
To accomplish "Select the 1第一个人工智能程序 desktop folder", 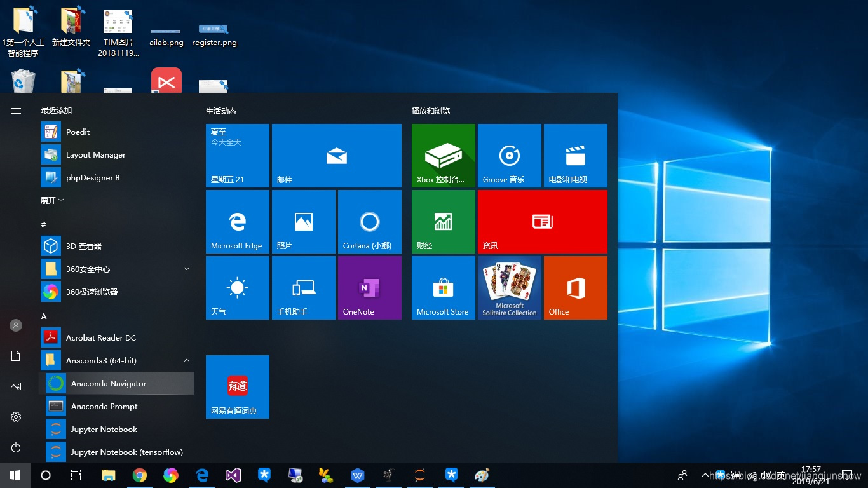I will [x=24, y=30].
